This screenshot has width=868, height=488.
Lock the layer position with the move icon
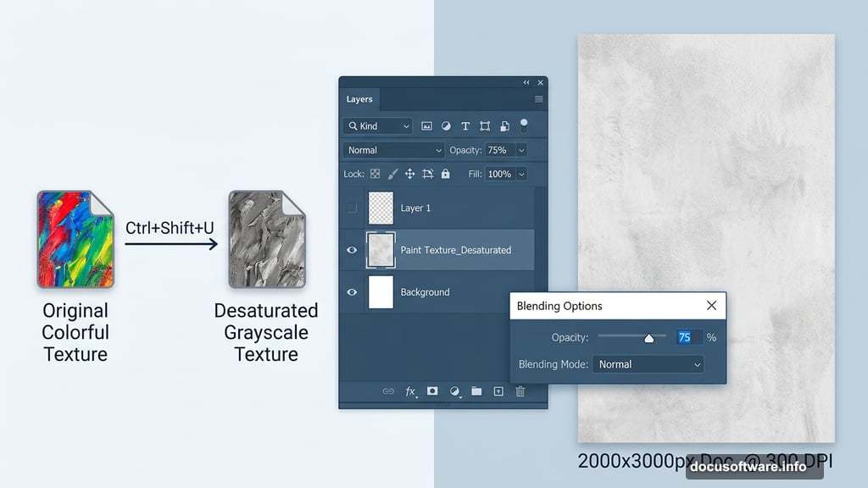coord(409,174)
